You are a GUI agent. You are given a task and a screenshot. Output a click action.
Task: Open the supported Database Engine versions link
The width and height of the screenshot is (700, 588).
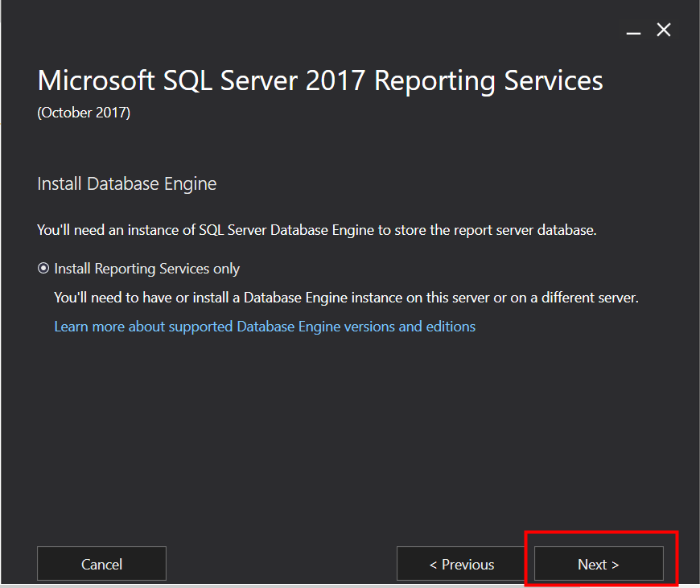(264, 327)
